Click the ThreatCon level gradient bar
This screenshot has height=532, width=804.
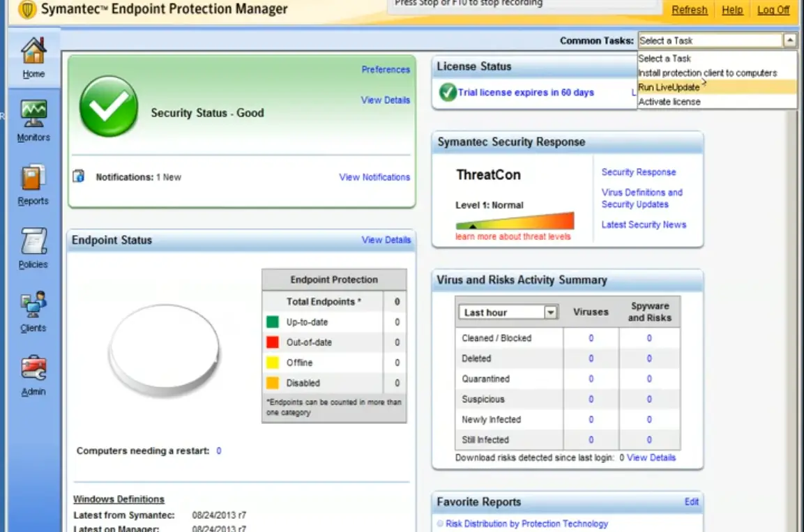515,221
